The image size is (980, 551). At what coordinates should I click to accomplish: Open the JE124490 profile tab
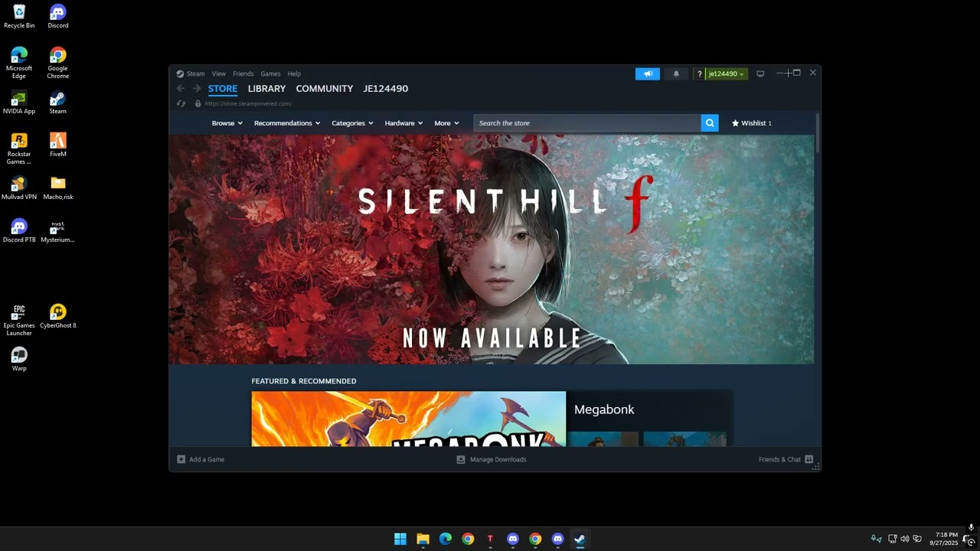pyautogui.click(x=386, y=89)
